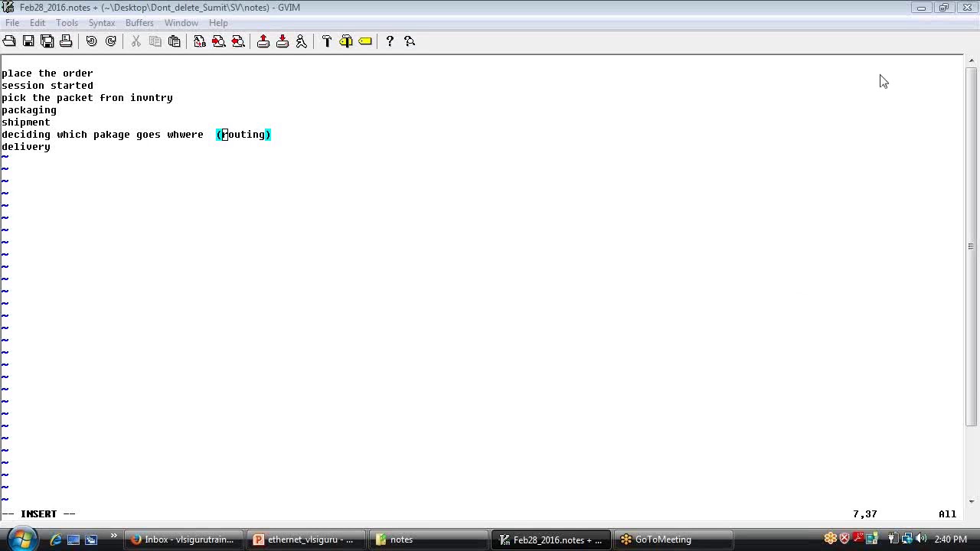Open the Syntax menu
Screen dimensions: 980x551
(x=101, y=23)
